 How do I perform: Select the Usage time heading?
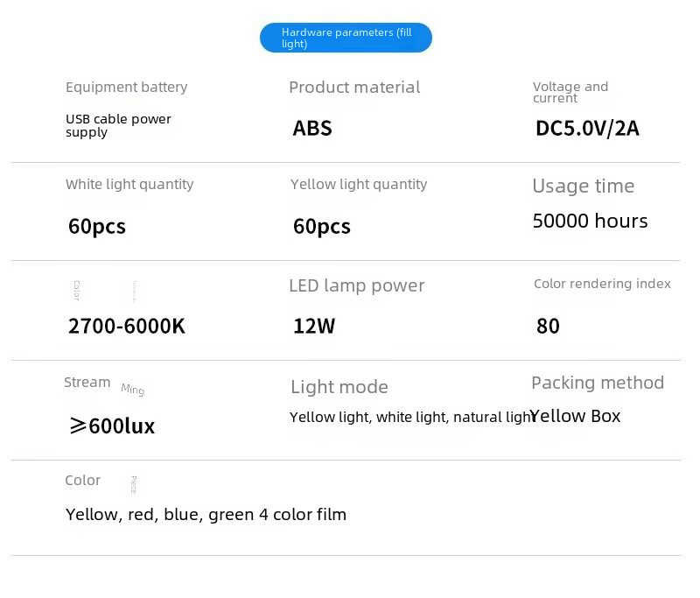tap(583, 186)
